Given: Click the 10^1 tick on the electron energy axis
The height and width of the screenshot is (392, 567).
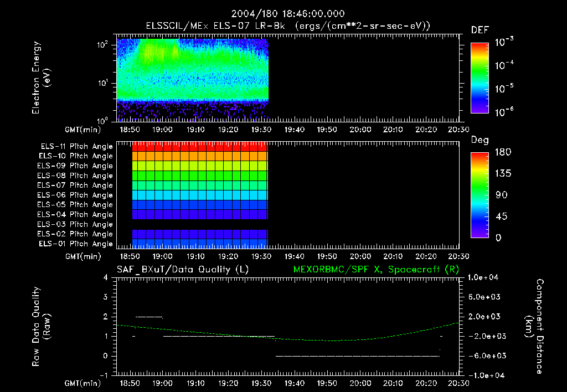Looking at the screenshot, I should coord(102,83).
